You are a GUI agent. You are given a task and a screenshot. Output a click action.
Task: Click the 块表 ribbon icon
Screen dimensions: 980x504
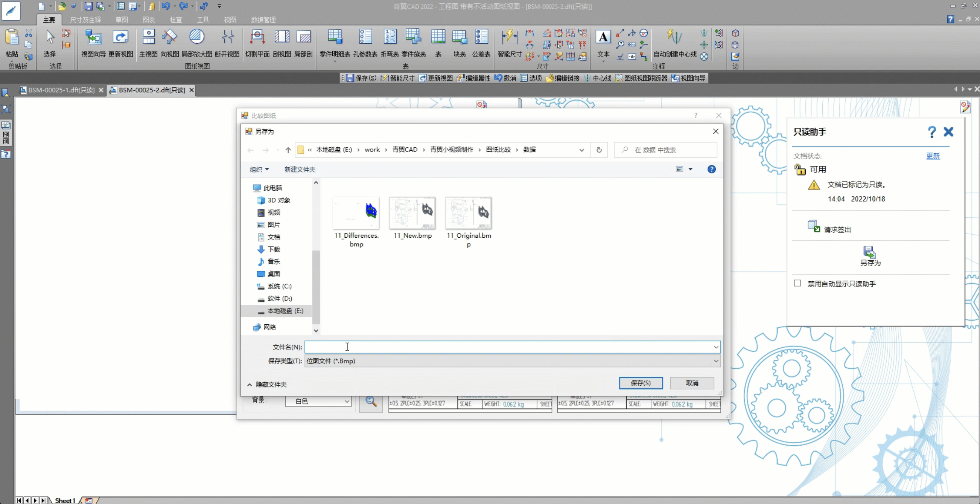[x=460, y=43]
